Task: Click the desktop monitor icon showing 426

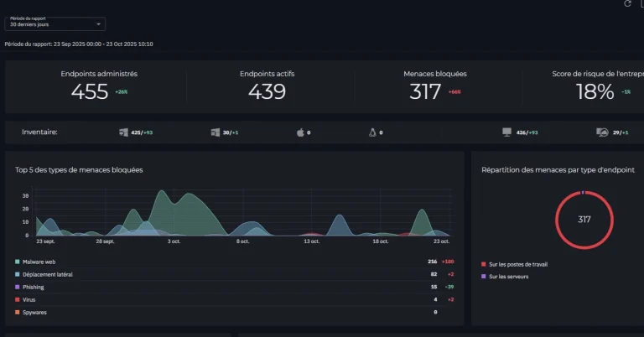Action: [x=506, y=132]
